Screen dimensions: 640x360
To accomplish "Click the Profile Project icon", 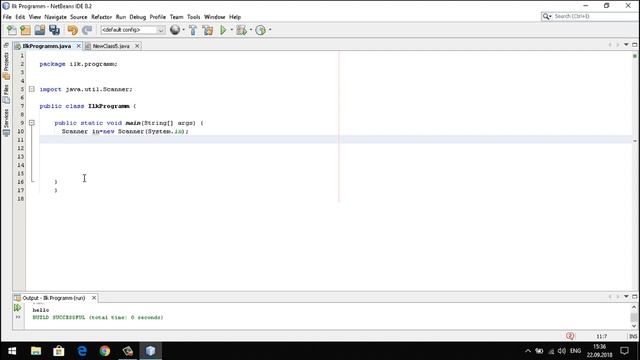I will coord(260,30).
